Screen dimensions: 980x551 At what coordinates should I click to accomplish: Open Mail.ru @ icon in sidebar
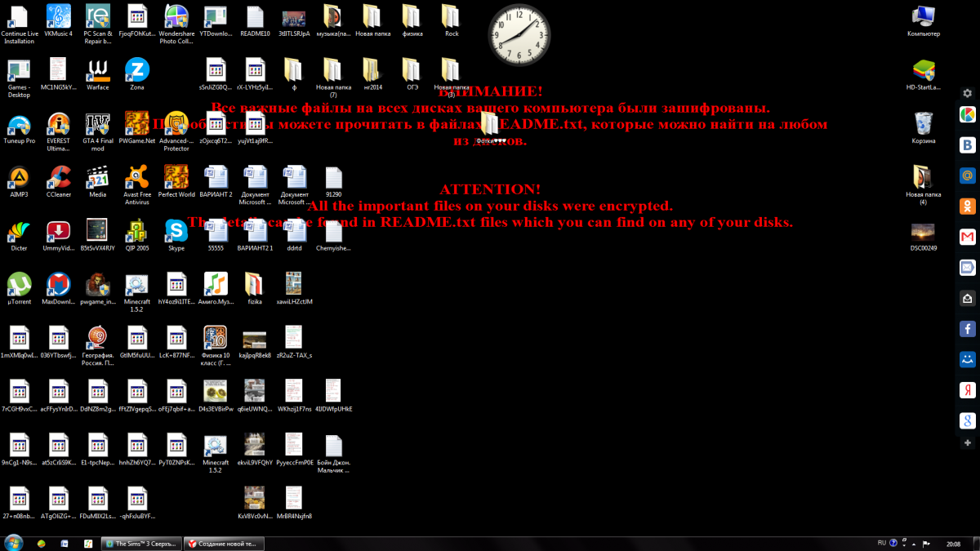968,176
